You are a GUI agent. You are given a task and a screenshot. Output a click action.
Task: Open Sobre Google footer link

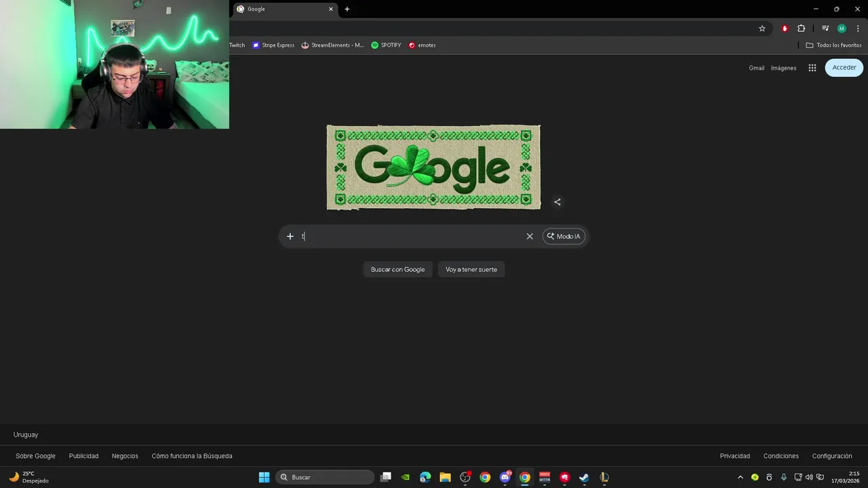click(36, 456)
